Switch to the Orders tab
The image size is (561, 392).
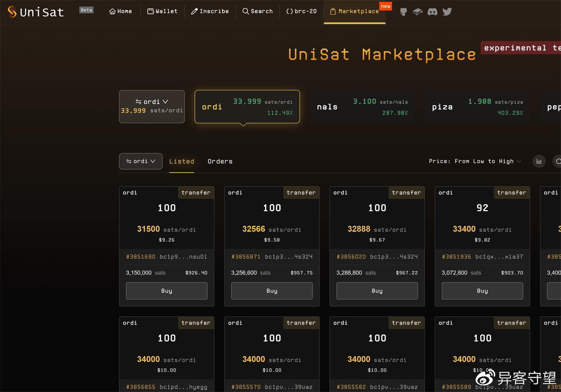[x=220, y=161]
